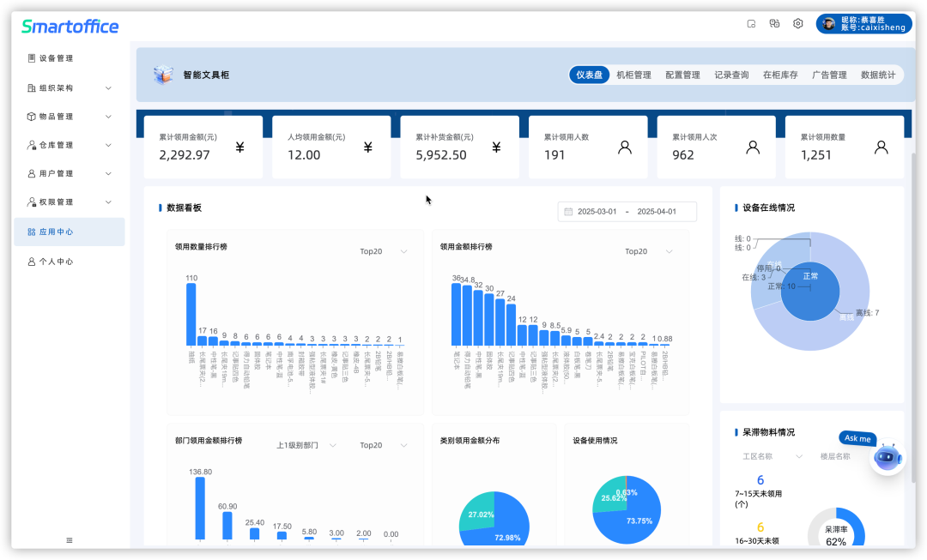Click the 仓库管理 sidebar icon

pos(32,145)
